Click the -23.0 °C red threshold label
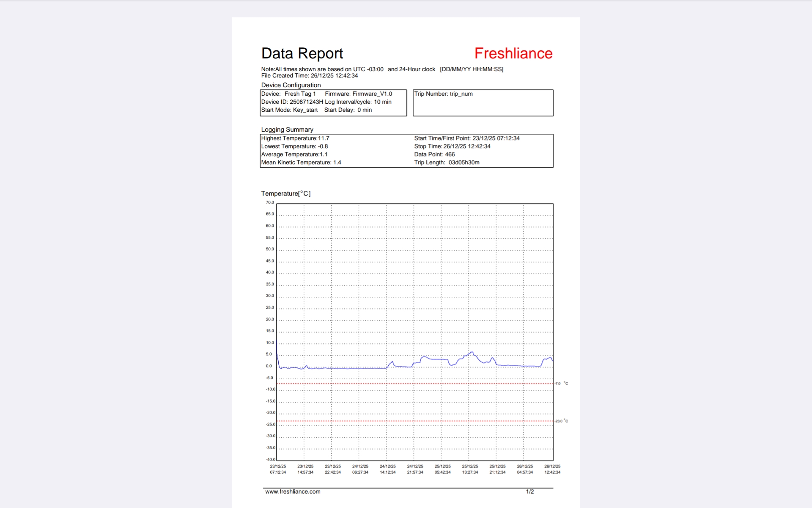The height and width of the screenshot is (508, 812). point(561,421)
